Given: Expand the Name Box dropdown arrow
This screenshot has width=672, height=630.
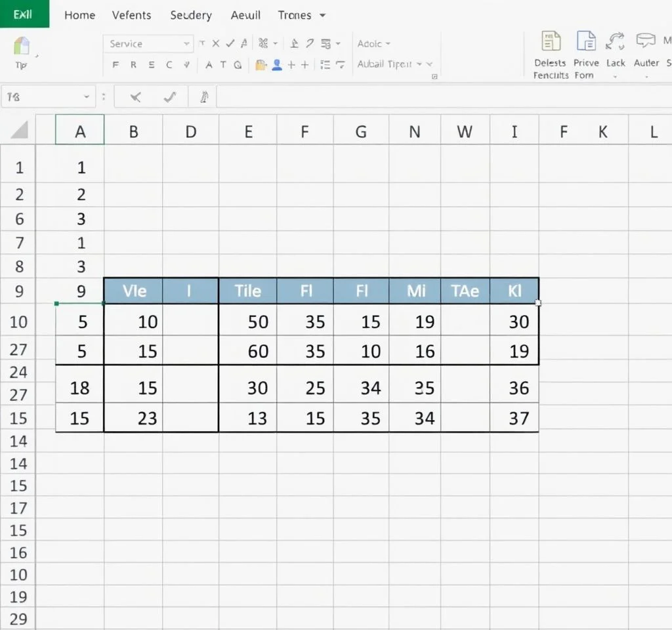Looking at the screenshot, I should point(87,97).
